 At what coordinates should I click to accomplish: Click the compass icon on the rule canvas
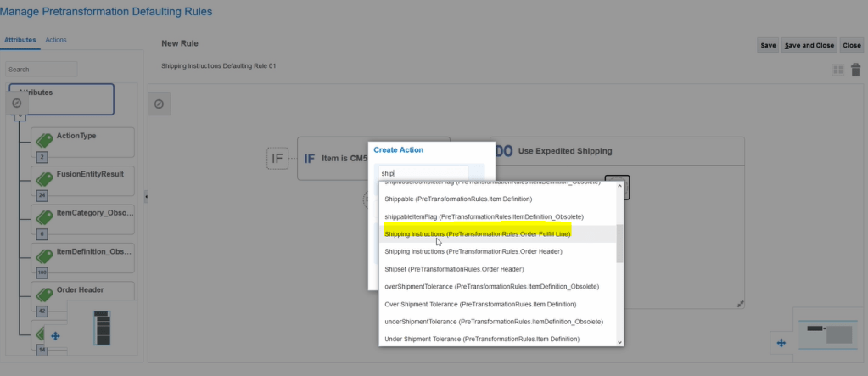159,104
